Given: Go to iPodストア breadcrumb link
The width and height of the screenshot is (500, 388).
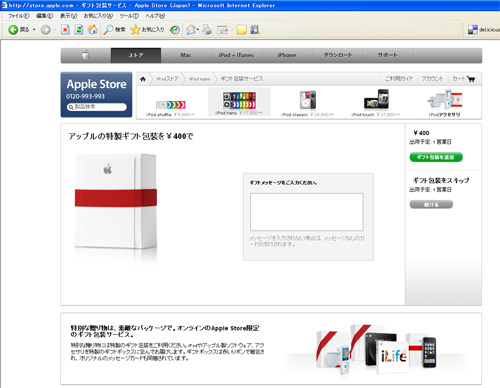Looking at the screenshot, I should click(168, 79).
